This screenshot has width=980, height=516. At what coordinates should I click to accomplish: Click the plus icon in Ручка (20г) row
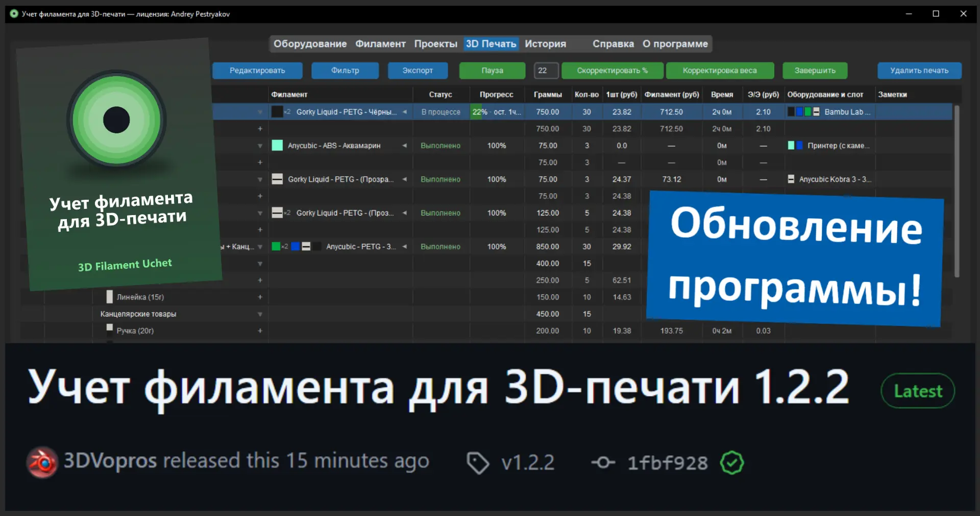tap(260, 331)
